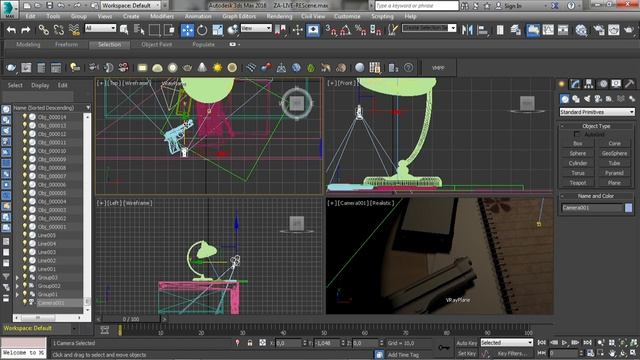The image size is (640, 360).
Task: Activate the Select and Link tool
Action: [44, 30]
